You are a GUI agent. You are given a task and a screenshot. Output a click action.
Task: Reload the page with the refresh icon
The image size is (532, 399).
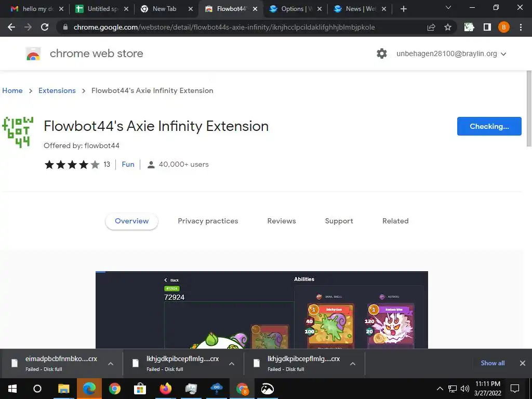point(45,27)
